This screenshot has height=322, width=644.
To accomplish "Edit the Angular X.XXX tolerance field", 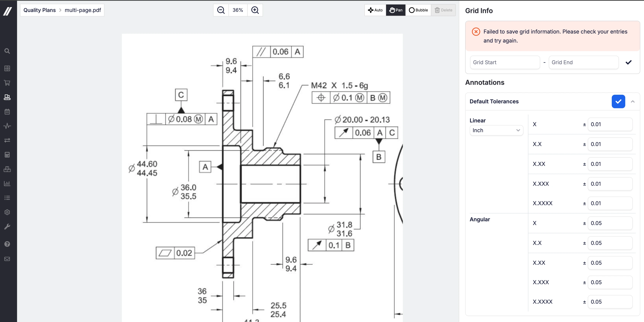I will [610, 282].
